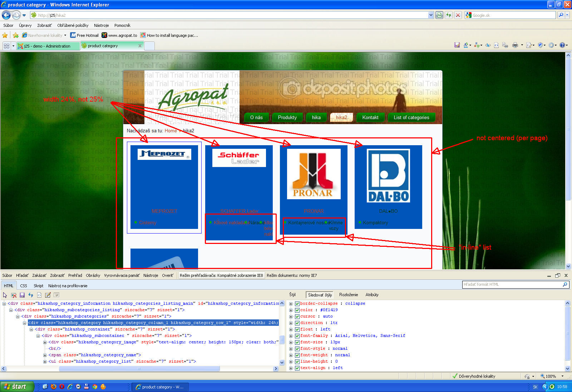
Task: Open the Kontakt navigation button
Action: tap(370, 117)
